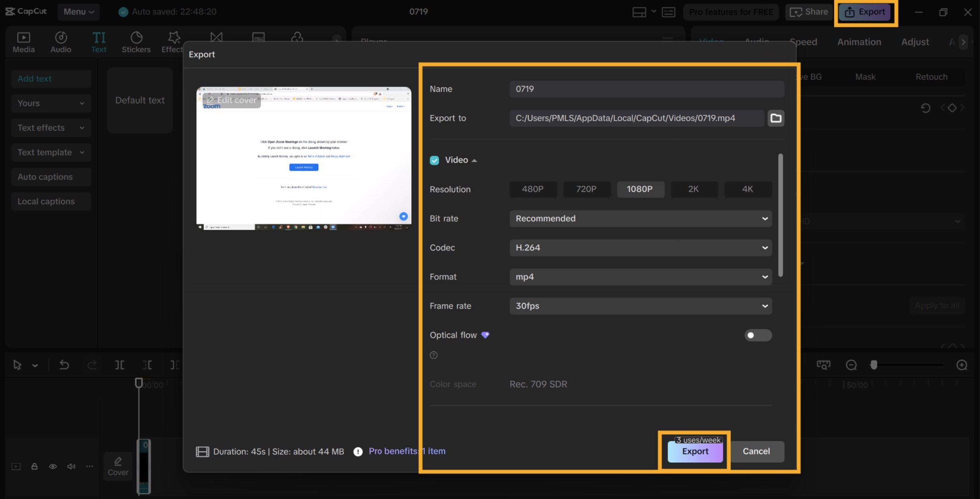Click the folder icon beside Export to path
The width and height of the screenshot is (980, 499).
pyautogui.click(x=776, y=118)
